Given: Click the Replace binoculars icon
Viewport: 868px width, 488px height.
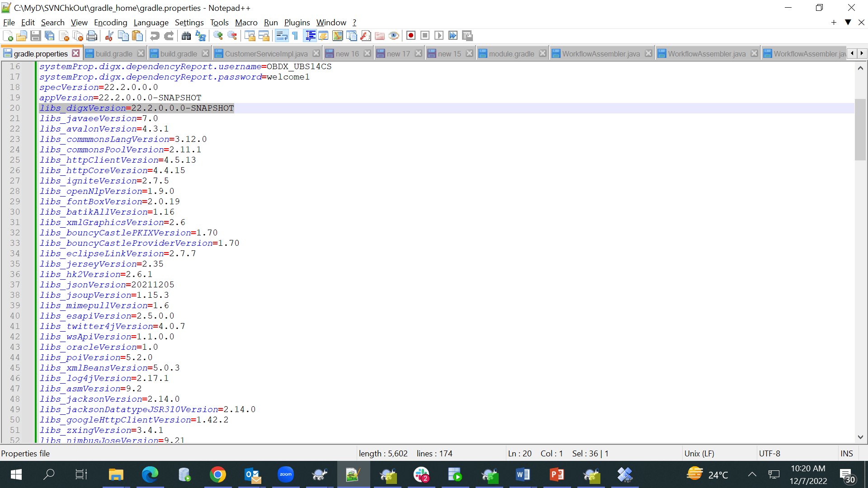Looking at the screenshot, I should point(200,36).
